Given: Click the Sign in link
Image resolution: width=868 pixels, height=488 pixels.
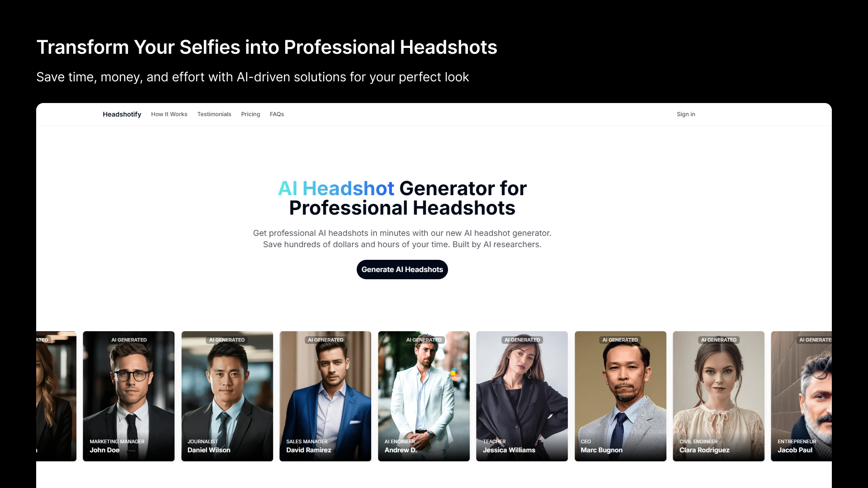Looking at the screenshot, I should (x=686, y=114).
